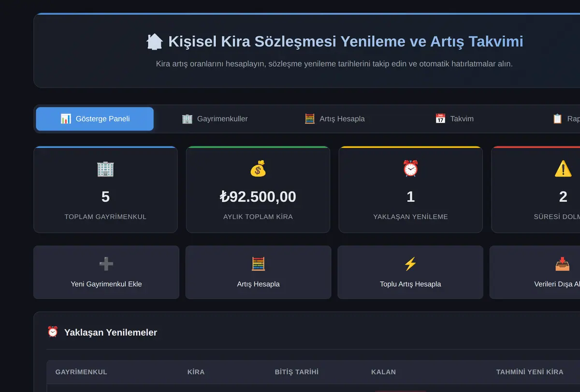Click the calendar icon in the Takvim tab
The height and width of the screenshot is (392, 580).
pyautogui.click(x=440, y=119)
